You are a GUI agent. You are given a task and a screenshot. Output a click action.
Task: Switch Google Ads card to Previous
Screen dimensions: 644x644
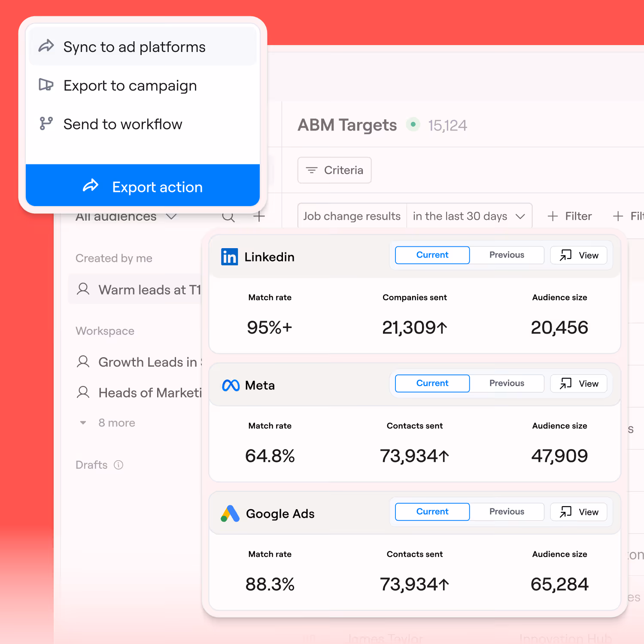pyautogui.click(x=507, y=512)
